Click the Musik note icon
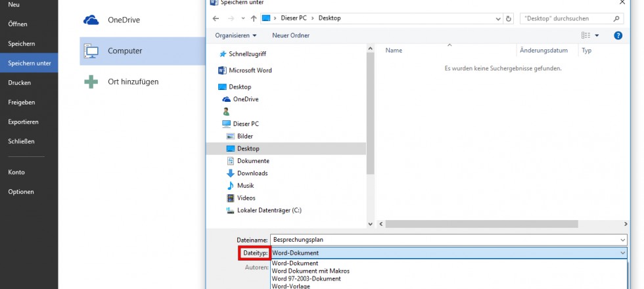The height and width of the screenshot is (289, 644). point(231,185)
